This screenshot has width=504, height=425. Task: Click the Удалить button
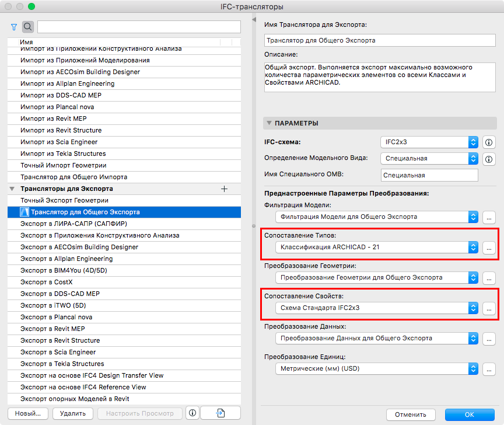pyautogui.click(x=73, y=413)
